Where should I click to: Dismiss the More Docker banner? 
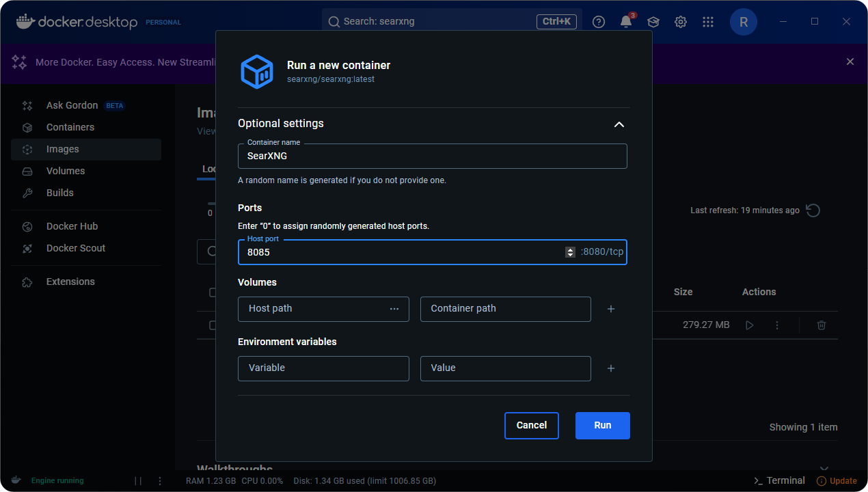[850, 61]
